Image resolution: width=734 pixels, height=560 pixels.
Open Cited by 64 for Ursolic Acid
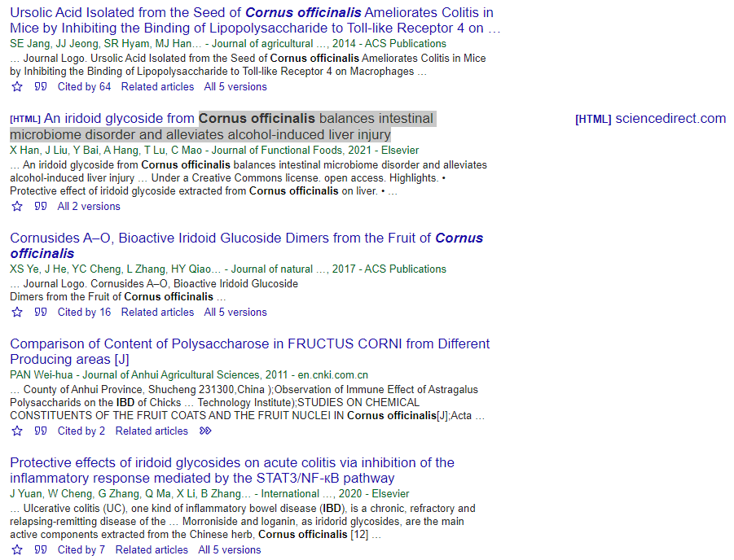84,86
